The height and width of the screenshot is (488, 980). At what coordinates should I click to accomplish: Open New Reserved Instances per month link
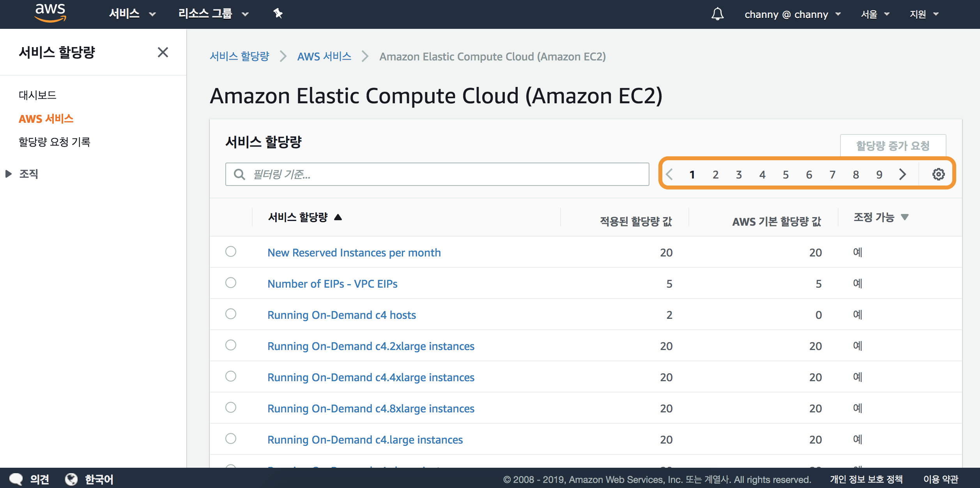click(x=354, y=253)
